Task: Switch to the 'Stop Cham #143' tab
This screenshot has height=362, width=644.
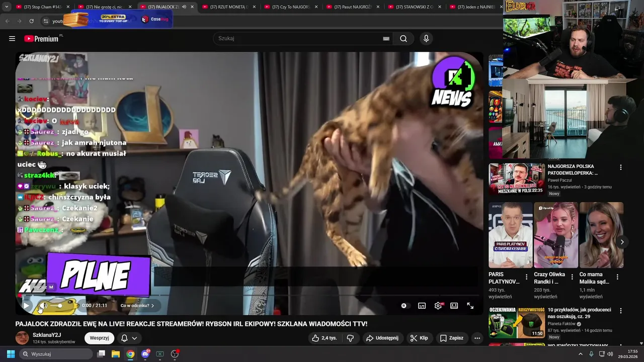Action: click(x=43, y=7)
